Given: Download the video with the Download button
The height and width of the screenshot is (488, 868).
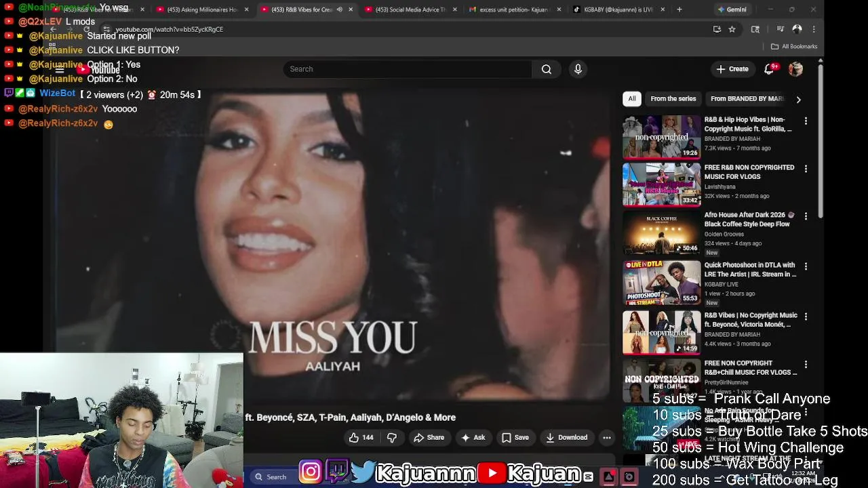Looking at the screenshot, I should pos(567,438).
